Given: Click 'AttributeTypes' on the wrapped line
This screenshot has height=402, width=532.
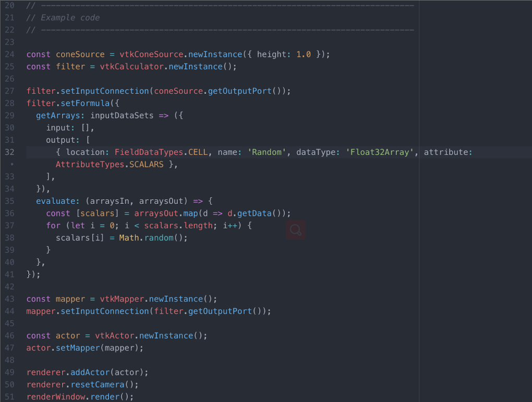Looking at the screenshot, I should tap(90, 164).
